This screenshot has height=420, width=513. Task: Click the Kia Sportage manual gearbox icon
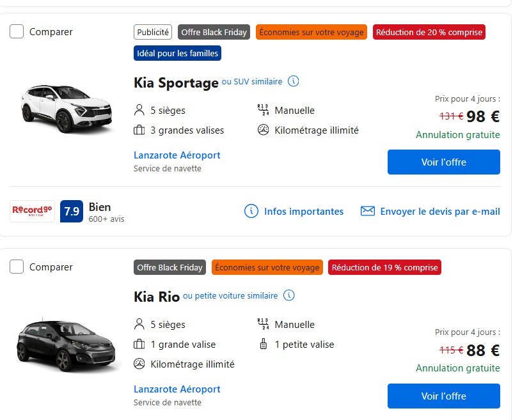click(x=263, y=111)
